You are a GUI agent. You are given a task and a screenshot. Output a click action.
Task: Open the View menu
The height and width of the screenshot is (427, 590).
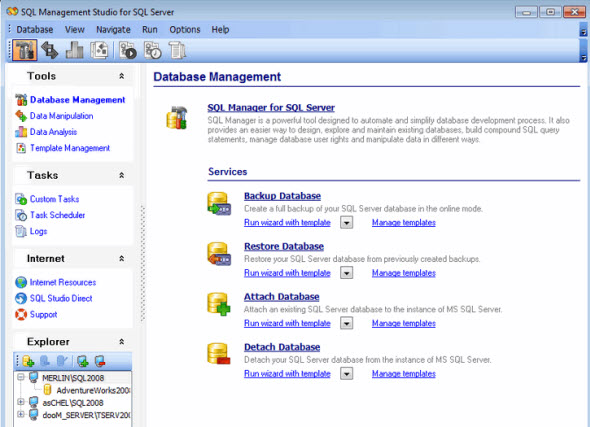[75, 30]
